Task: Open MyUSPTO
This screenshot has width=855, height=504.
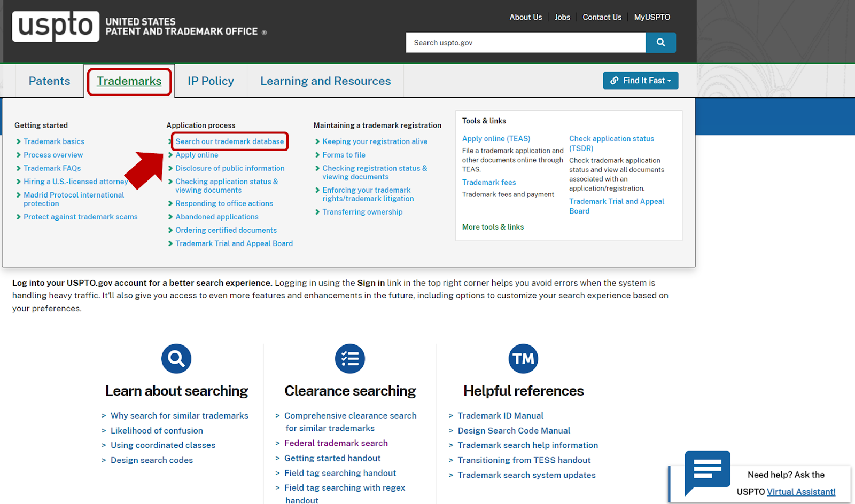Action: (x=652, y=17)
